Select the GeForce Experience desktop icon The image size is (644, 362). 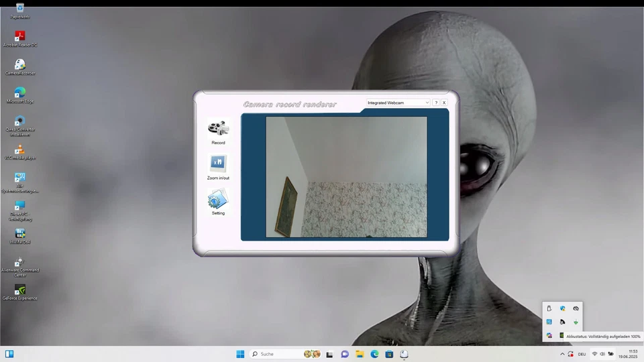tap(20, 290)
